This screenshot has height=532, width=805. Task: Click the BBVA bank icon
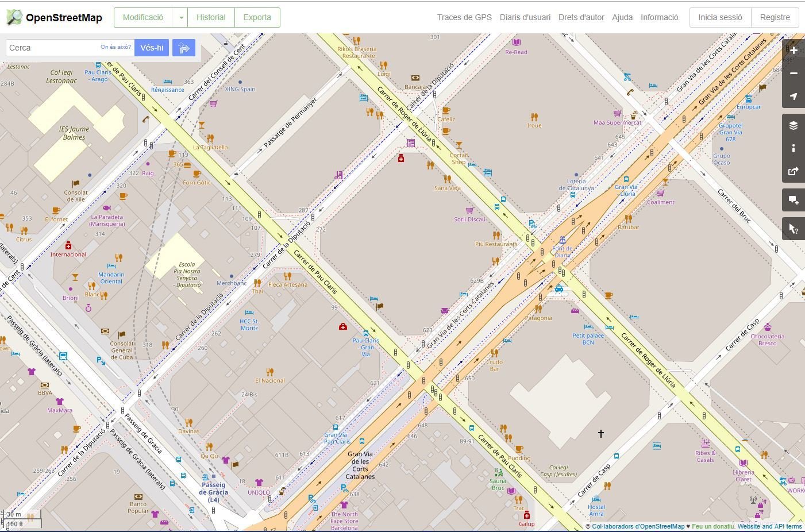[45, 385]
